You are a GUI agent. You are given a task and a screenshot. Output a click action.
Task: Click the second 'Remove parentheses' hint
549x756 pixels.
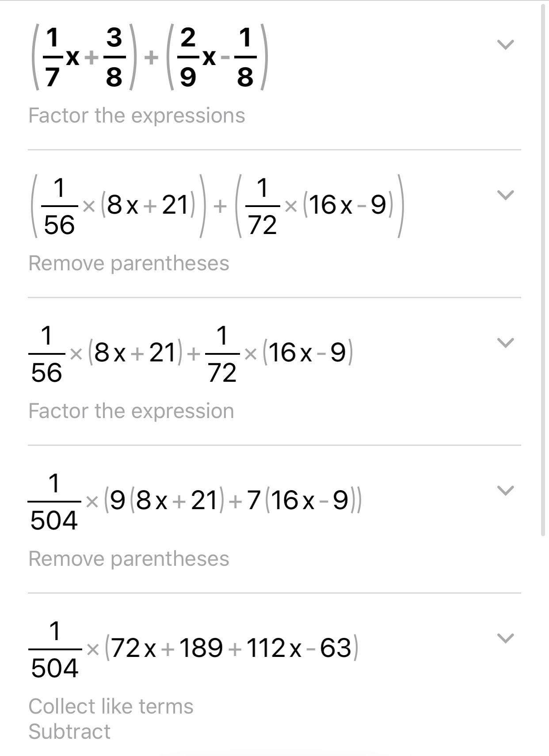[x=129, y=559]
